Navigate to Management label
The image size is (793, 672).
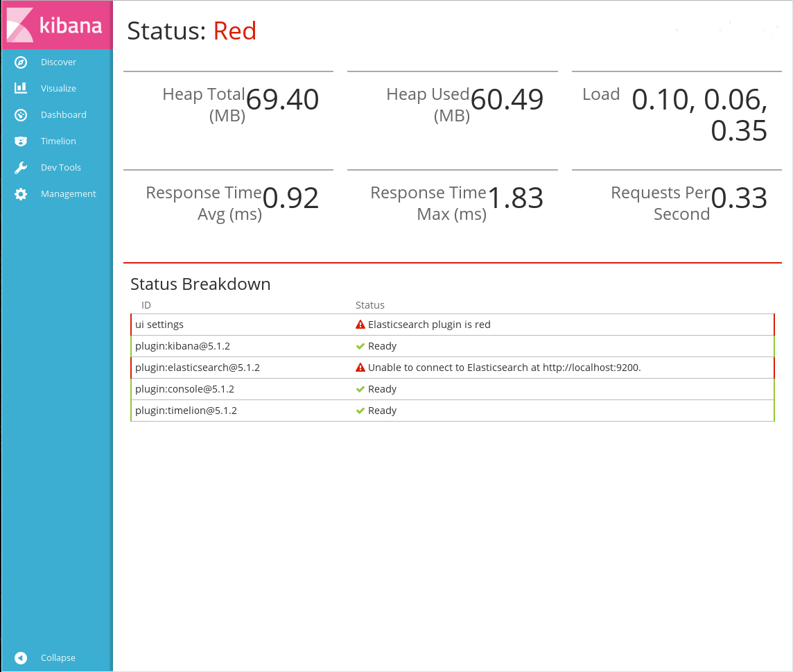[x=68, y=193]
